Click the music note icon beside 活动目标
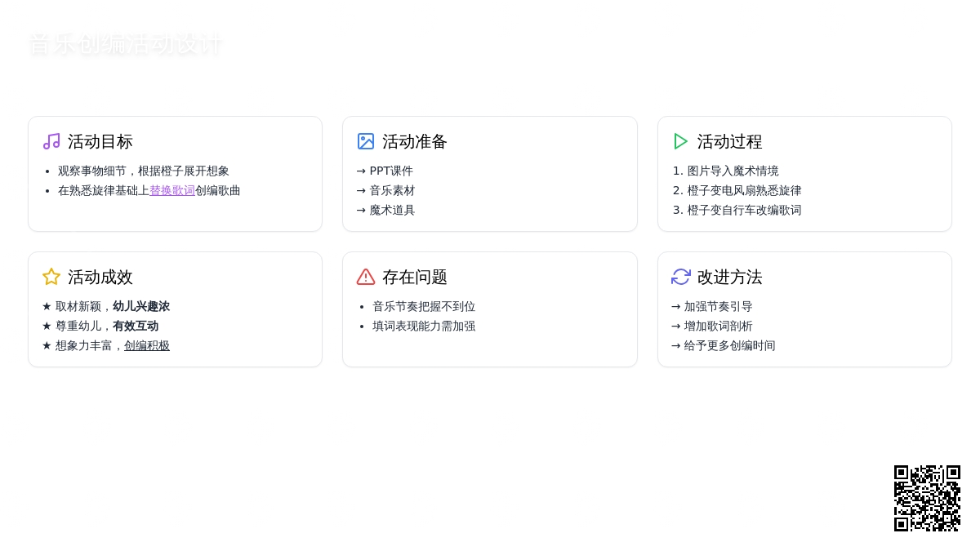The height and width of the screenshot is (551, 980). click(x=51, y=141)
